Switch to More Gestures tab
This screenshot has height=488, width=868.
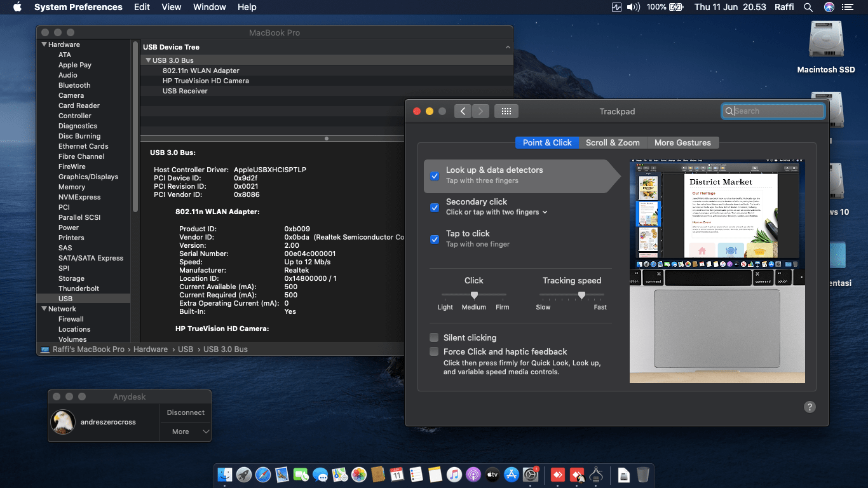tap(682, 142)
